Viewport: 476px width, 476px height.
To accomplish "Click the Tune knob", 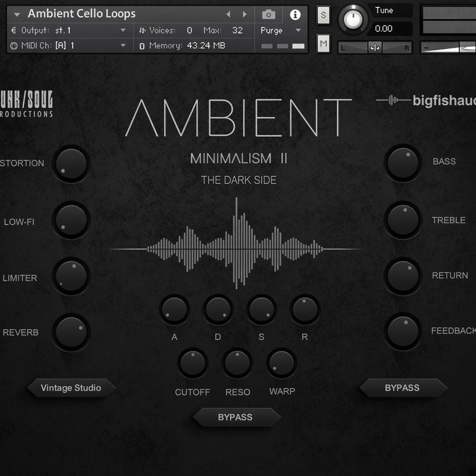I will click(353, 20).
